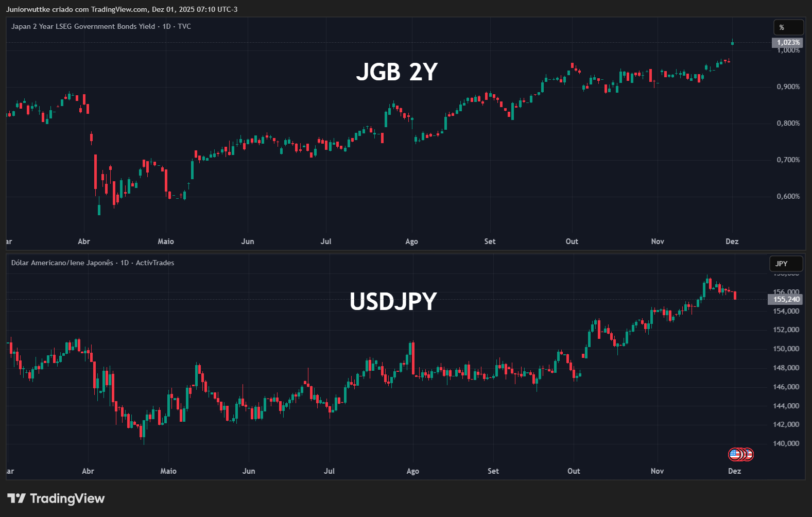Open the JPY currency selector on USDJPY chart

(786, 264)
